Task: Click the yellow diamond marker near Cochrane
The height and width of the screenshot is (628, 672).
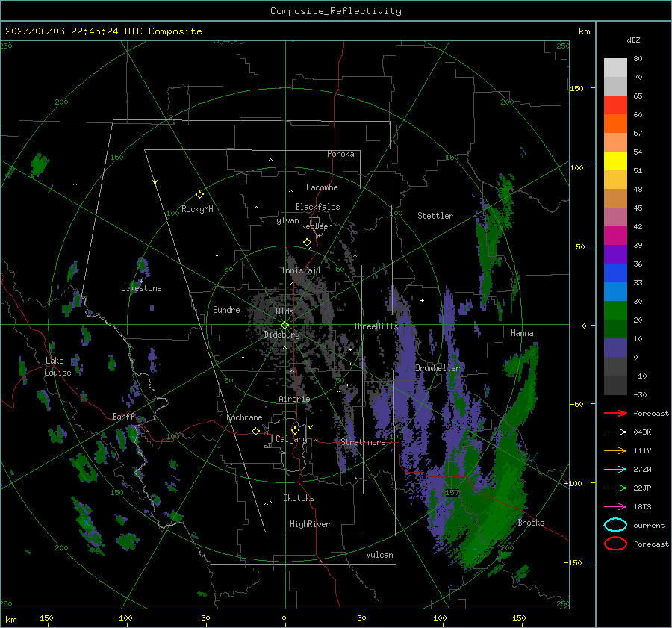Action: tap(255, 431)
